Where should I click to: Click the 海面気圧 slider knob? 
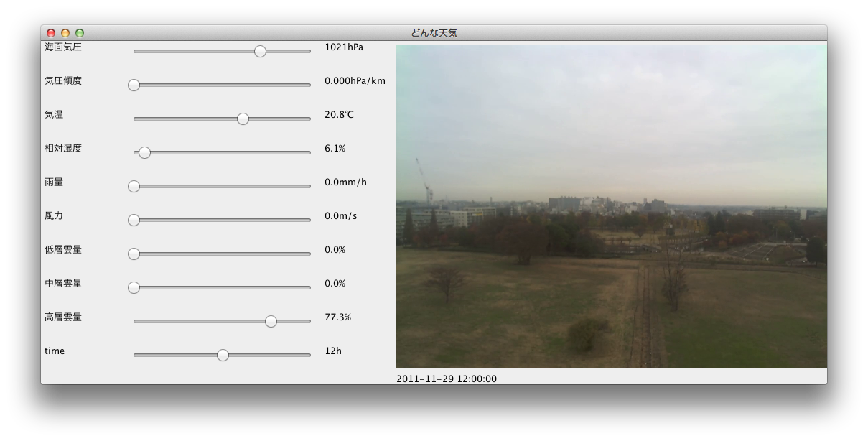tap(260, 51)
